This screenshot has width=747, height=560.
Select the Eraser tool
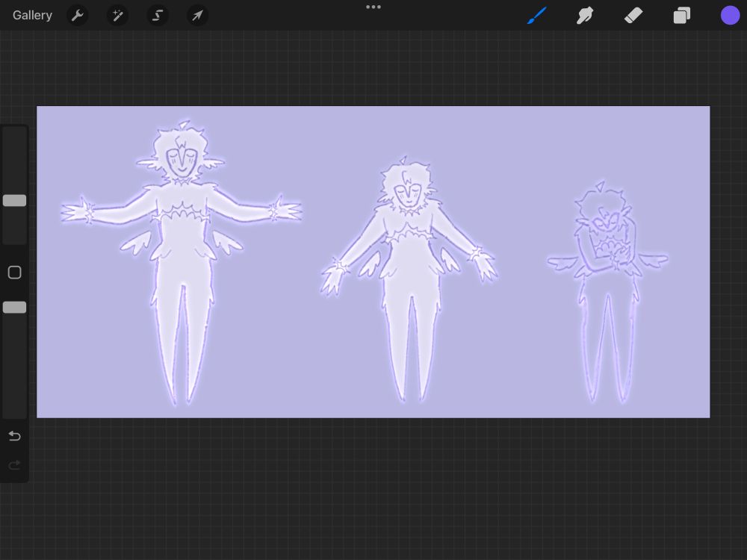pos(633,16)
